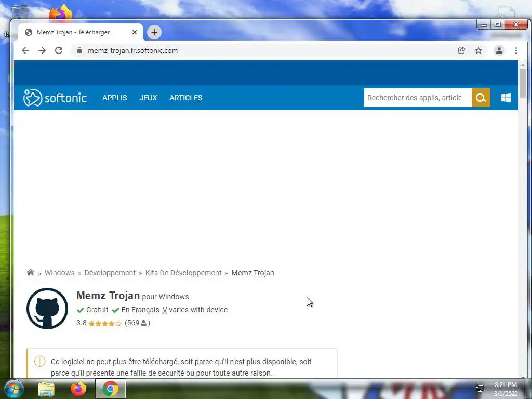532x399 pixels.
Task: Open a new tab with the plus button
Action: pos(154,32)
